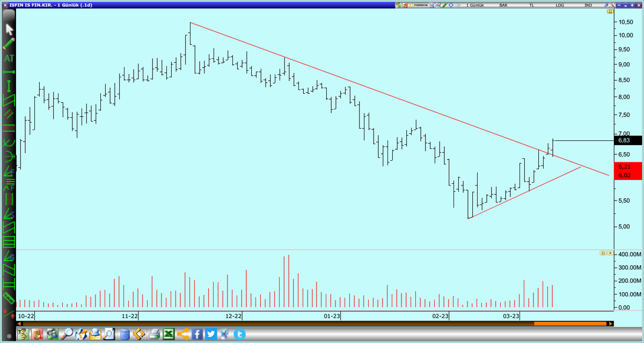Click the 6,83 current price label

[x=629, y=140]
